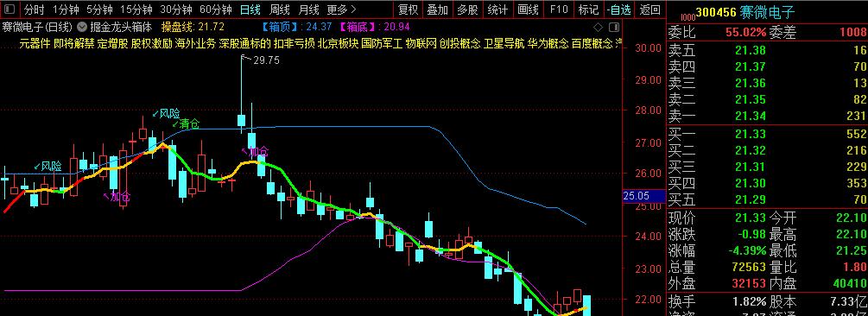
Task: Open the 画线 drawing tools
Action: pos(528,9)
